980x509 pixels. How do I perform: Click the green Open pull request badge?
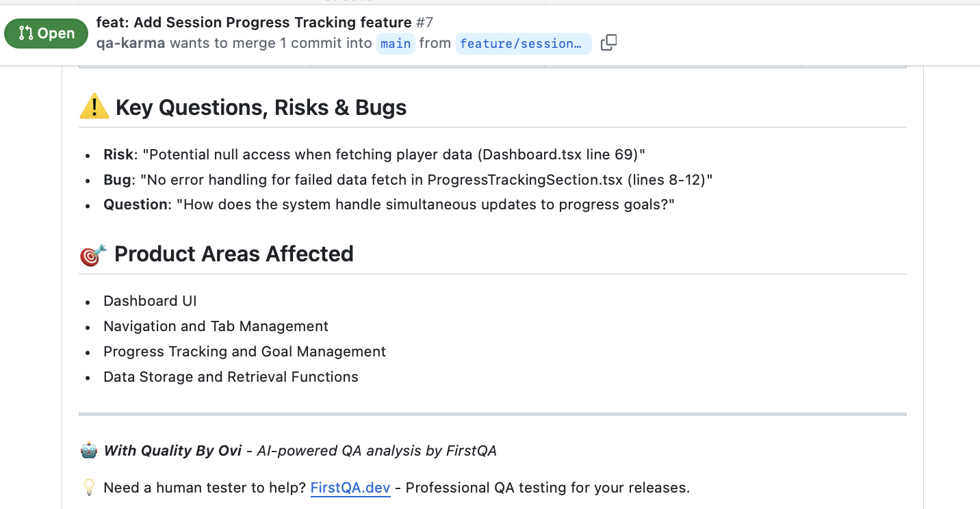(x=46, y=34)
